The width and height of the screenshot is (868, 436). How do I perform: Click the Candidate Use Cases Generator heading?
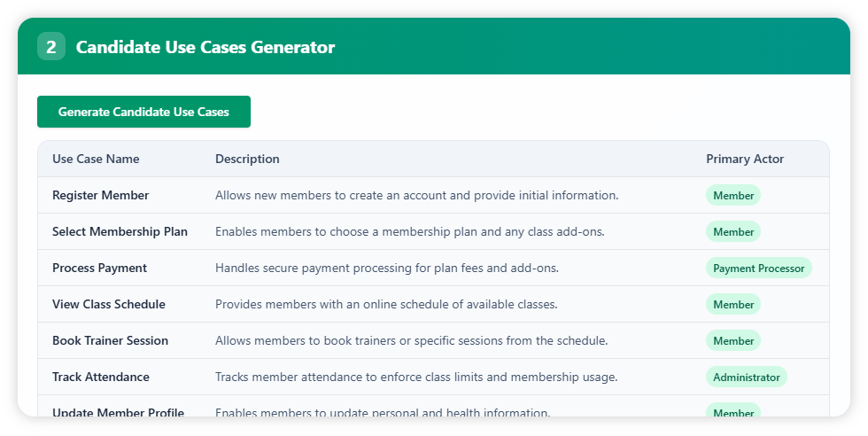coord(205,47)
